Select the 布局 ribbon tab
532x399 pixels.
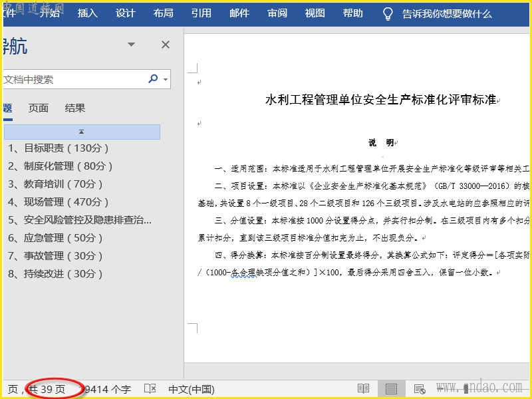pos(163,13)
